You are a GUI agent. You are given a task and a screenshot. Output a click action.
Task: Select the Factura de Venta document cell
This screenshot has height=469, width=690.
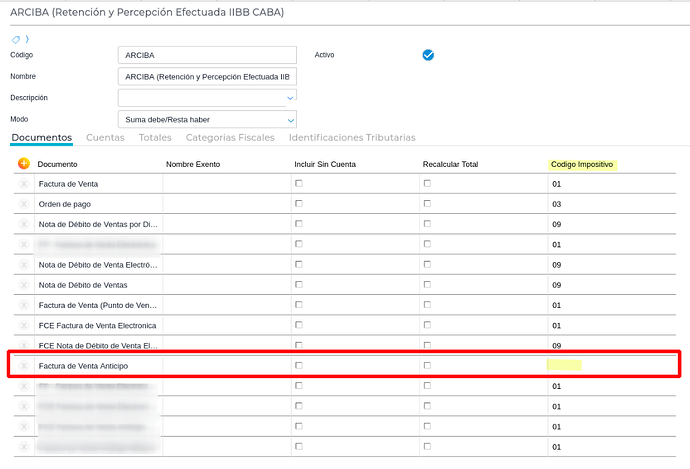click(99, 184)
